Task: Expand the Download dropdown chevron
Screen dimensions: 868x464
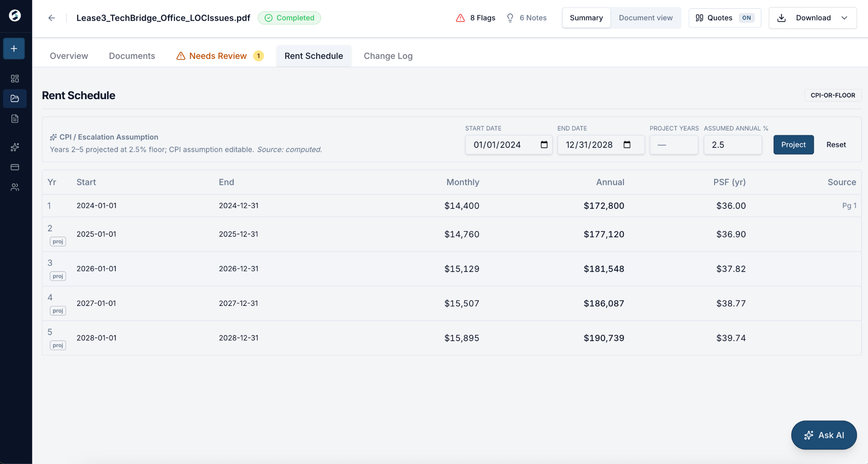Action: click(x=844, y=18)
